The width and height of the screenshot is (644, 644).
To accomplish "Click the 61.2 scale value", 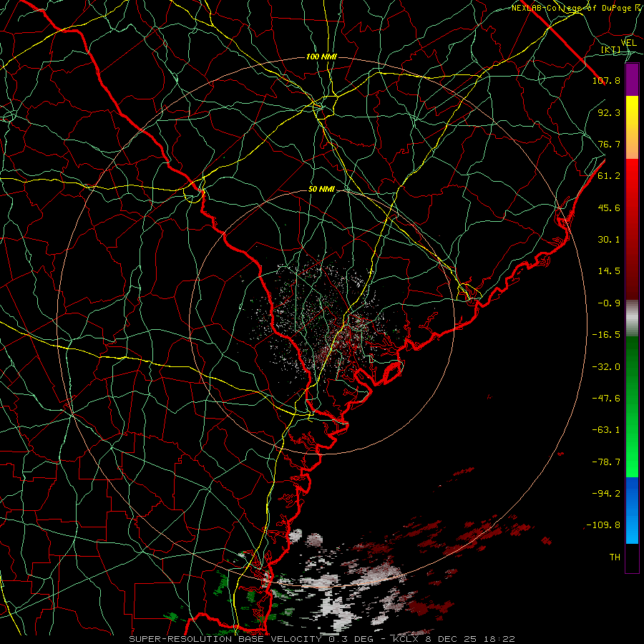I will click(609, 176).
